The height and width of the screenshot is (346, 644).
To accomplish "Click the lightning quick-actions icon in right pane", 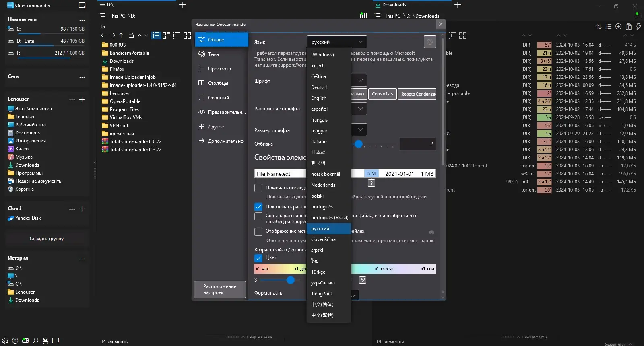I will pyautogui.click(x=638, y=27).
